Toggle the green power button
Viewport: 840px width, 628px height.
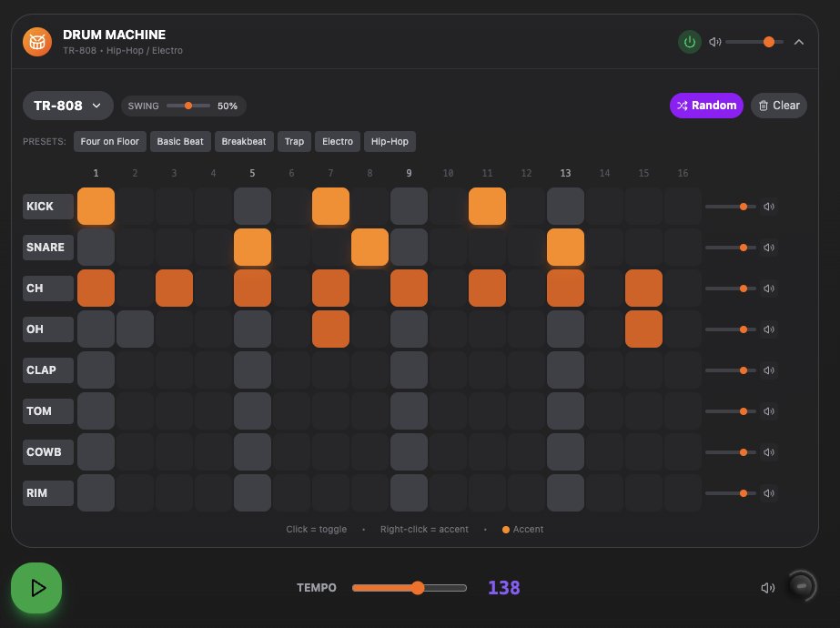coord(690,42)
